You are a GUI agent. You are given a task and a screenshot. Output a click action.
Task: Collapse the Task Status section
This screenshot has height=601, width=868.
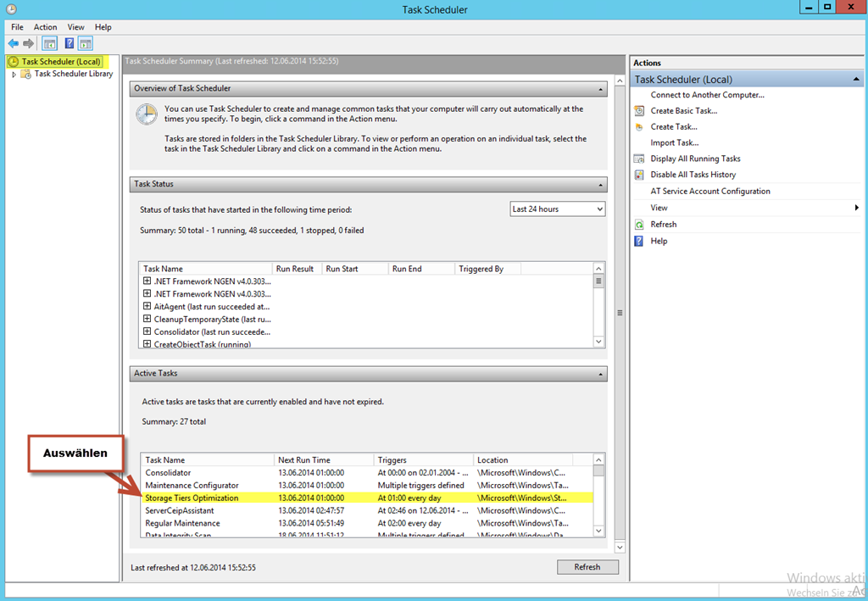coord(601,185)
